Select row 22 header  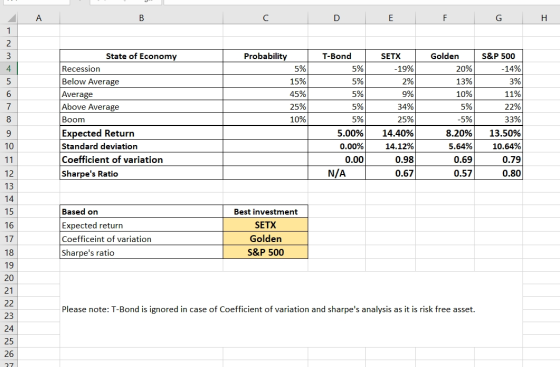(x=9, y=303)
